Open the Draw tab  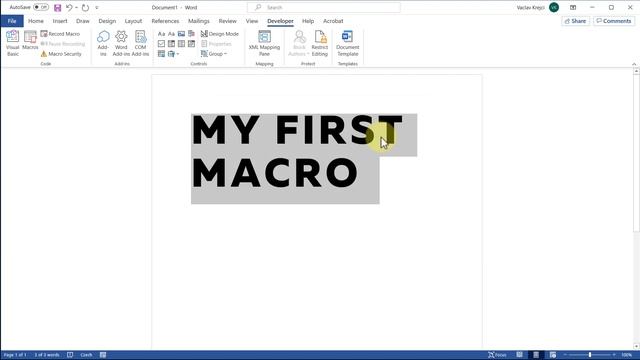pyautogui.click(x=83, y=21)
